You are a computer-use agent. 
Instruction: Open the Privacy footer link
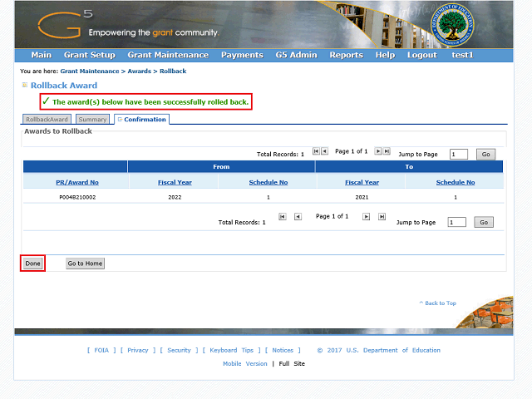pos(138,350)
